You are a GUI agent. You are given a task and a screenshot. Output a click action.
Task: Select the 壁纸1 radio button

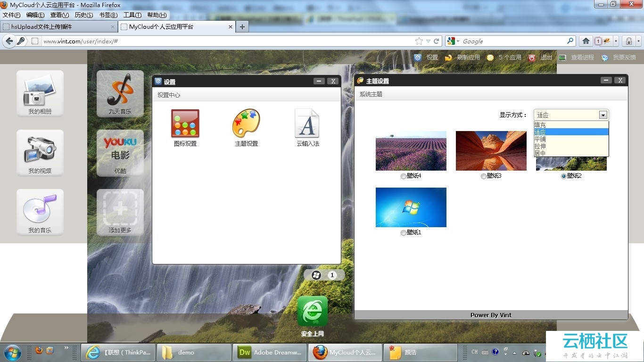[x=403, y=233]
